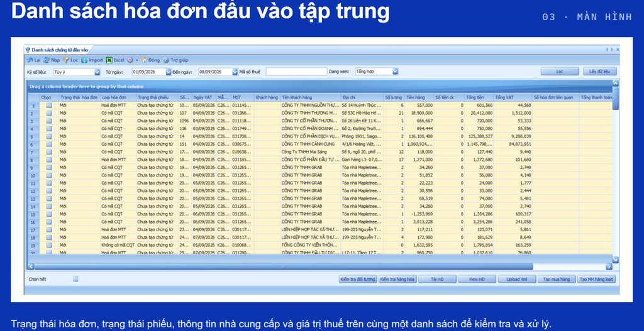Open dropdown arrow next to gear icon
This screenshot has width=644, height=331.
(x=136, y=60)
